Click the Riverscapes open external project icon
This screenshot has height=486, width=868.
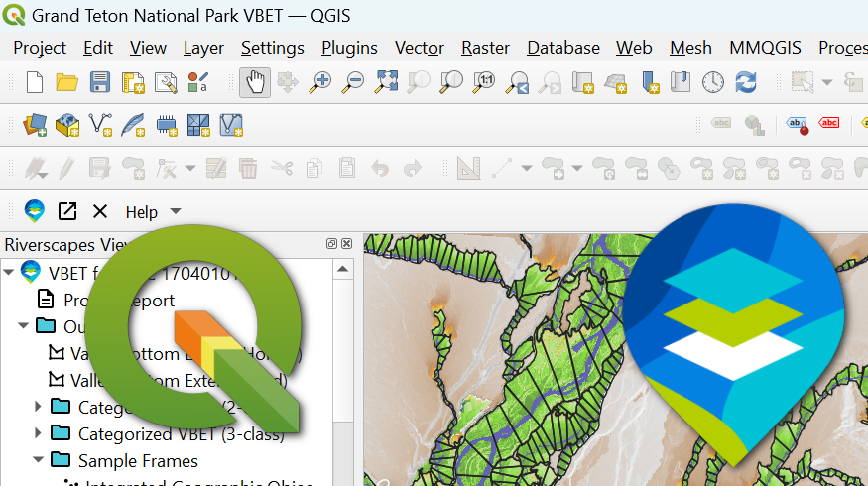coord(67,211)
